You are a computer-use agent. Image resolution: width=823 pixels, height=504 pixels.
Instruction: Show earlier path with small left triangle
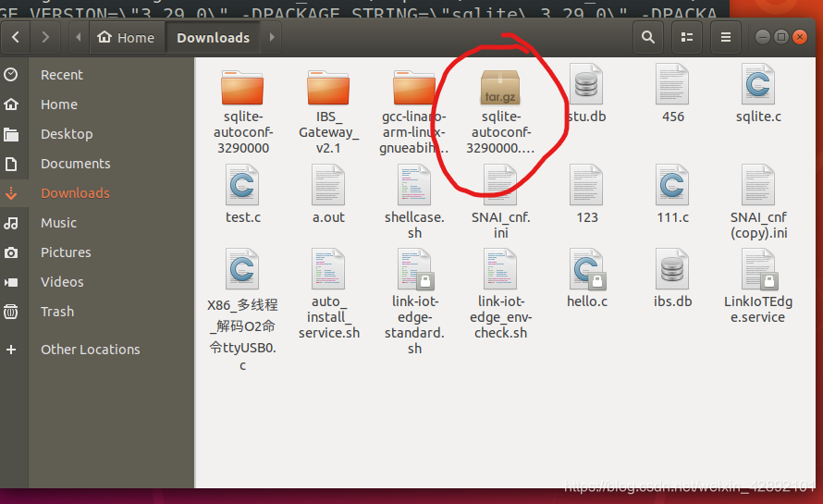[79, 37]
